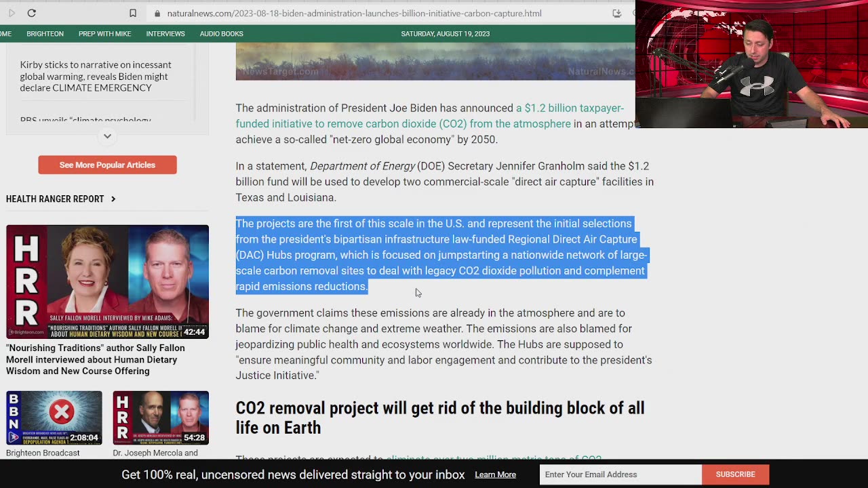
Task: Click the paragraph mentioning Secretary Jennifer Granholm
Action: (x=444, y=182)
